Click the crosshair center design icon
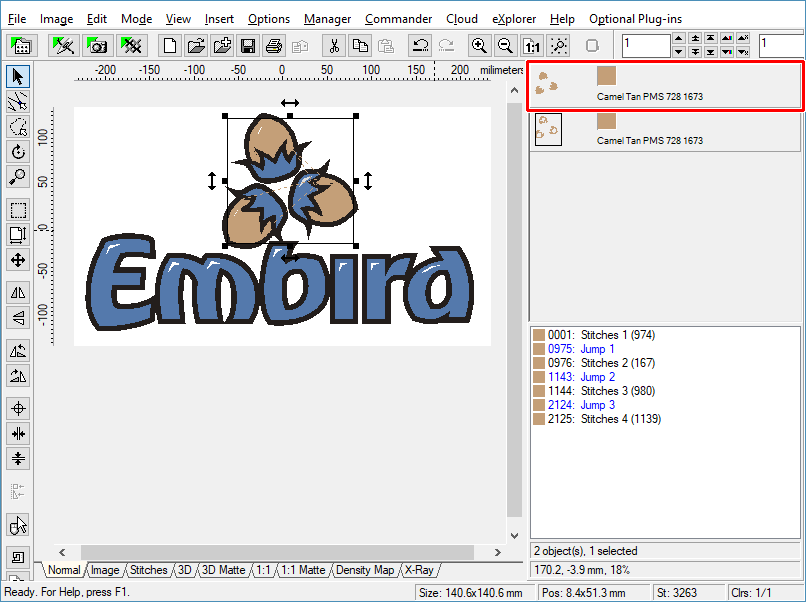The image size is (806, 602). (x=18, y=409)
